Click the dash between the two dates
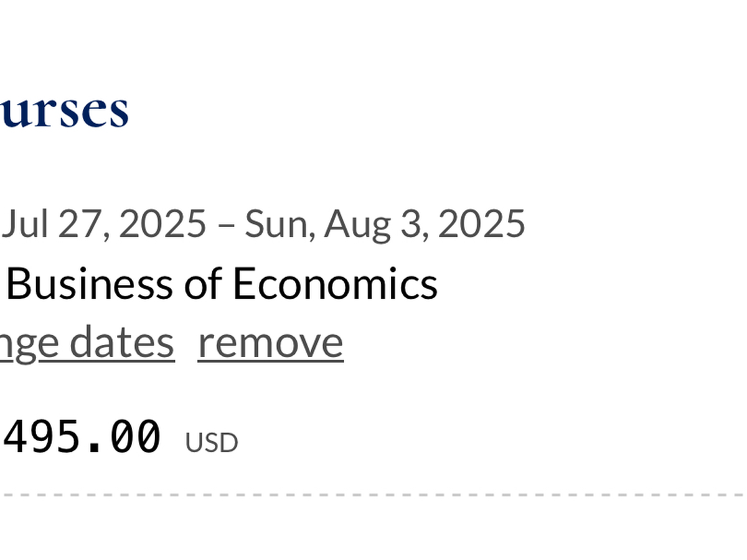The height and width of the screenshot is (560, 747). pos(225,225)
